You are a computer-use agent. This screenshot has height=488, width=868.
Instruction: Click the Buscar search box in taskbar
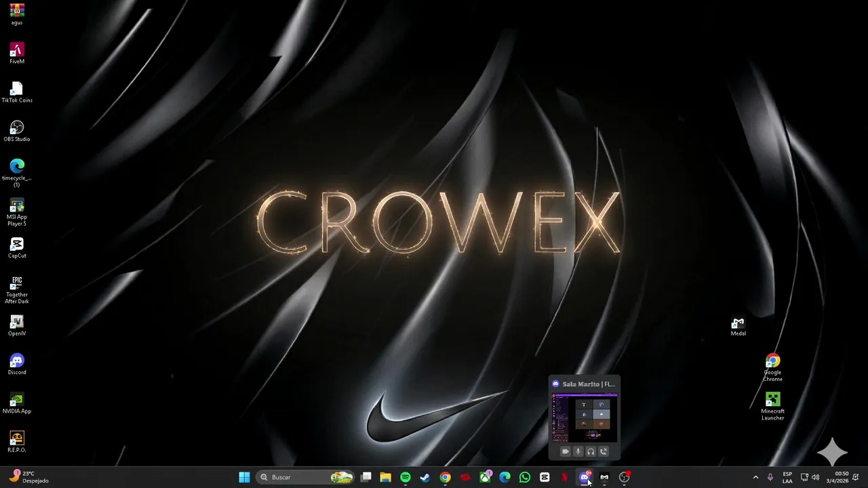click(306, 477)
